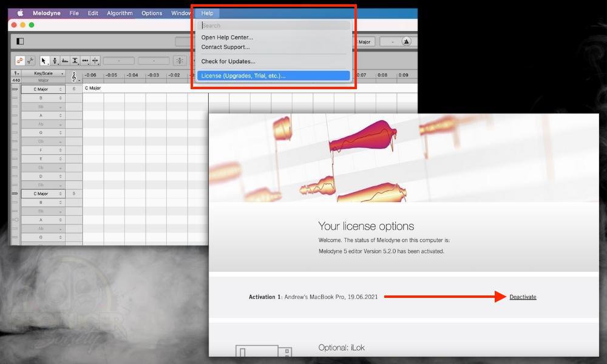Click the D row stepper arrows
The height and width of the screenshot is (364, 607).
[60, 176]
